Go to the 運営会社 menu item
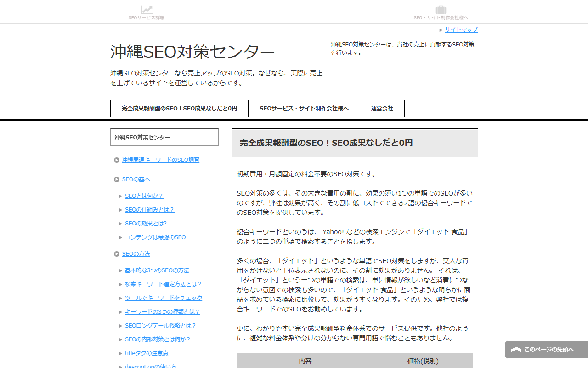The height and width of the screenshot is (368, 588). pyautogui.click(x=382, y=109)
